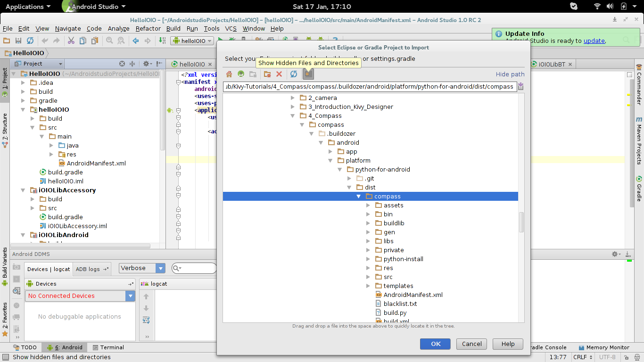Open the Refactor menu
The width and height of the screenshot is (644, 362).
pos(148,28)
